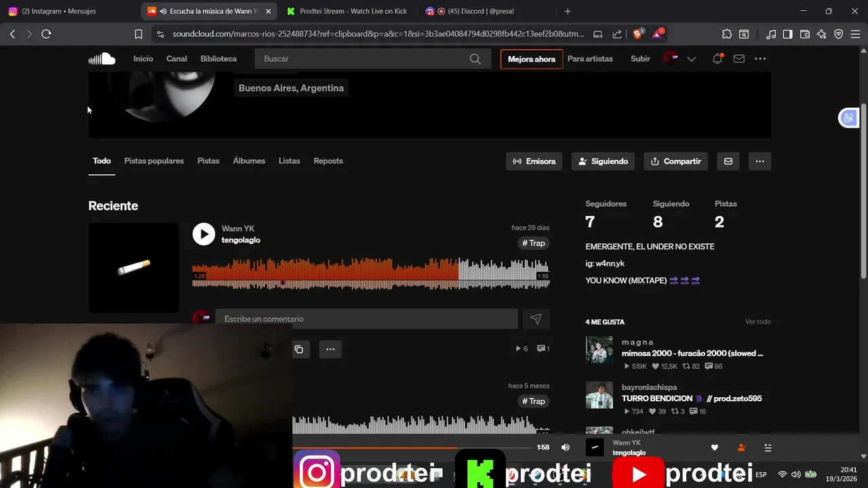868x488 pixels.
Task: Toggle the Siguiendo follow button
Action: [x=604, y=161]
